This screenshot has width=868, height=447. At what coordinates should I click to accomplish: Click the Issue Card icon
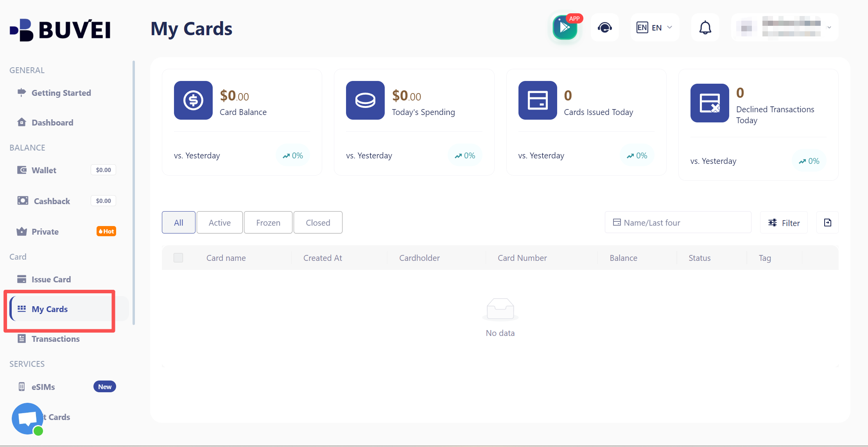22,279
